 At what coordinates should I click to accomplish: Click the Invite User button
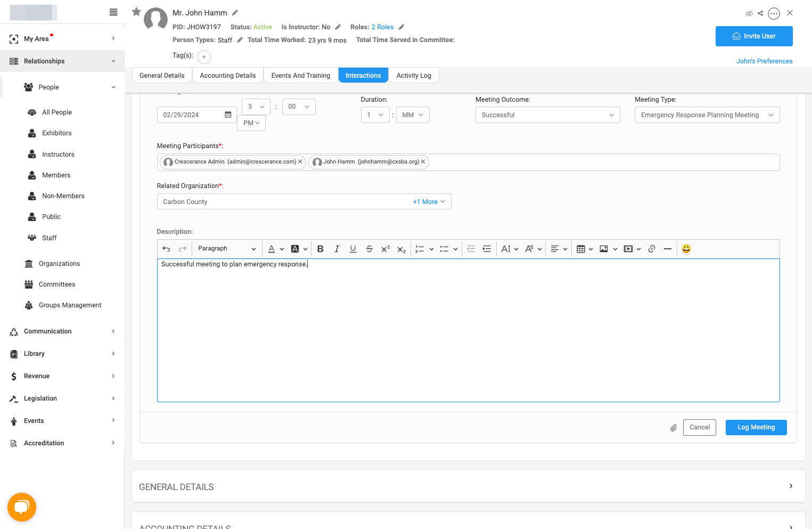(x=754, y=36)
